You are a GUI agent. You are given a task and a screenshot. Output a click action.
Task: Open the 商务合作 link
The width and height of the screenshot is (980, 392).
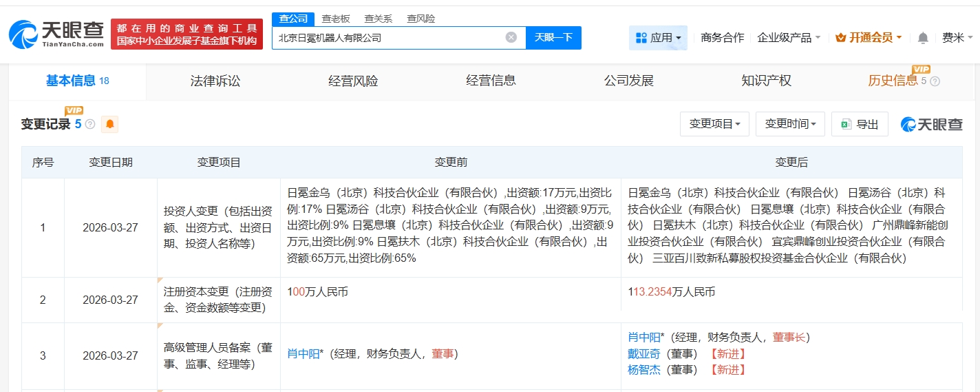(722, 38)
